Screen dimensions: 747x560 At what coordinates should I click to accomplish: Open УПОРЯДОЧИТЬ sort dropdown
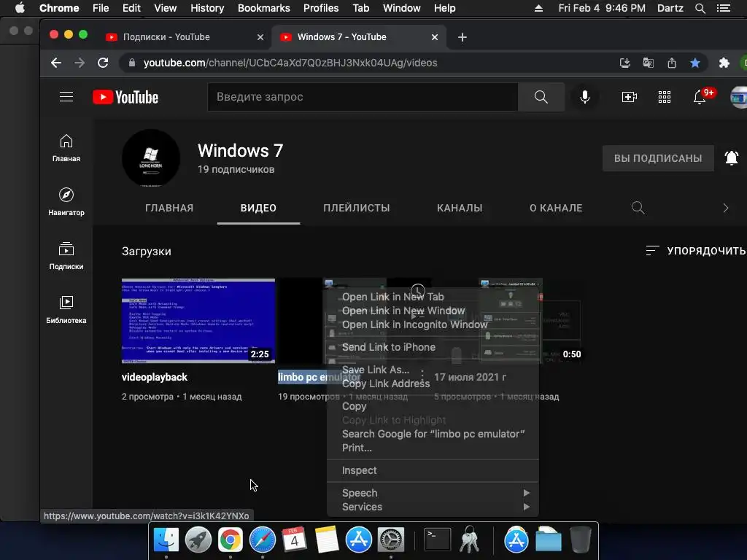pos(695,251)
